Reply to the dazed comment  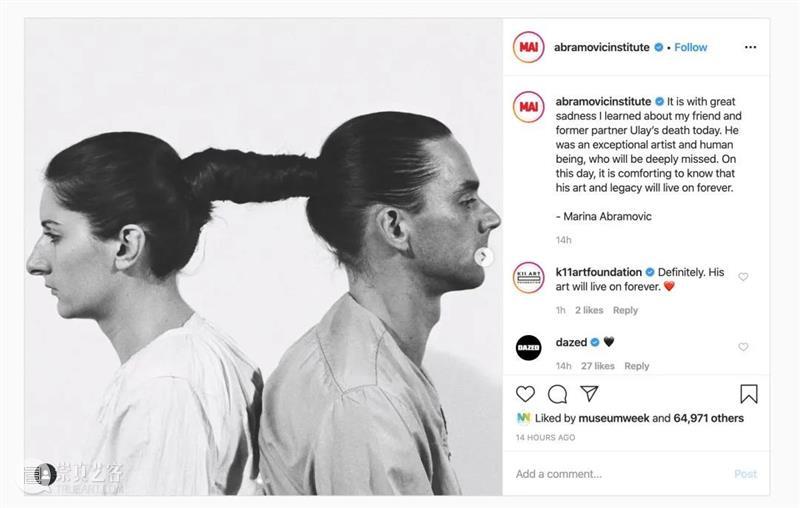pyautogui.click(x=637, y=366)
